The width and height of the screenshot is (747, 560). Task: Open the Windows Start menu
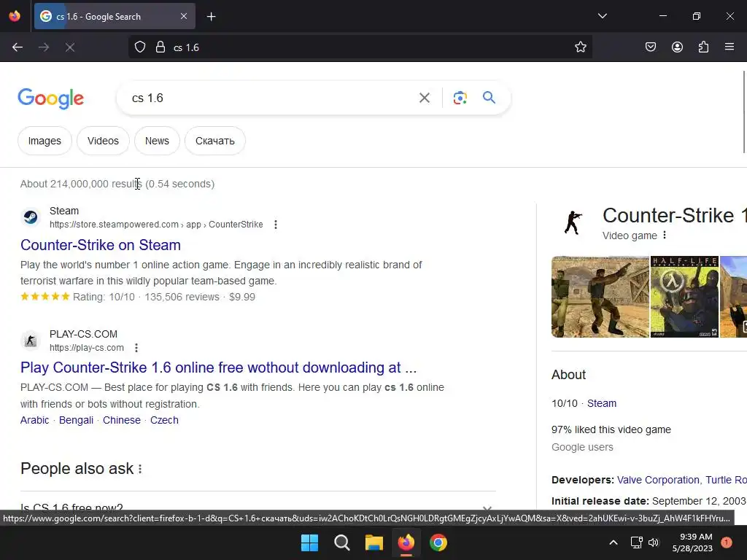click(x=309, y=542)
